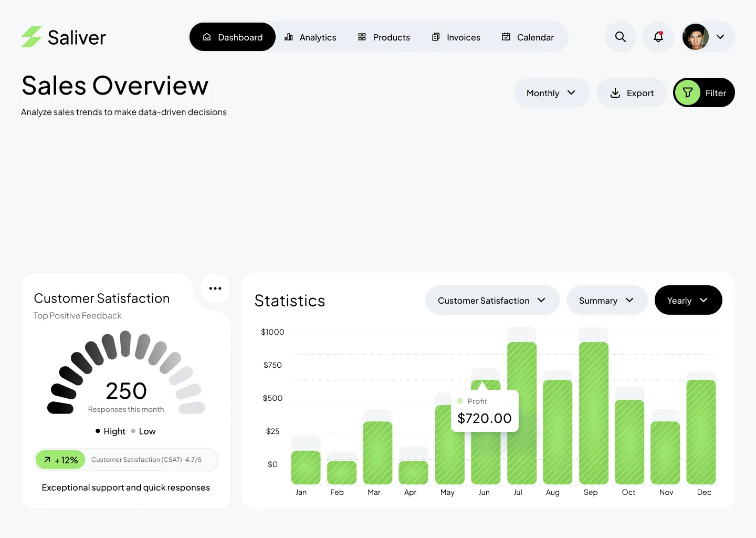Click the September bar in chart
756x538 pixels.
[593, 413]
